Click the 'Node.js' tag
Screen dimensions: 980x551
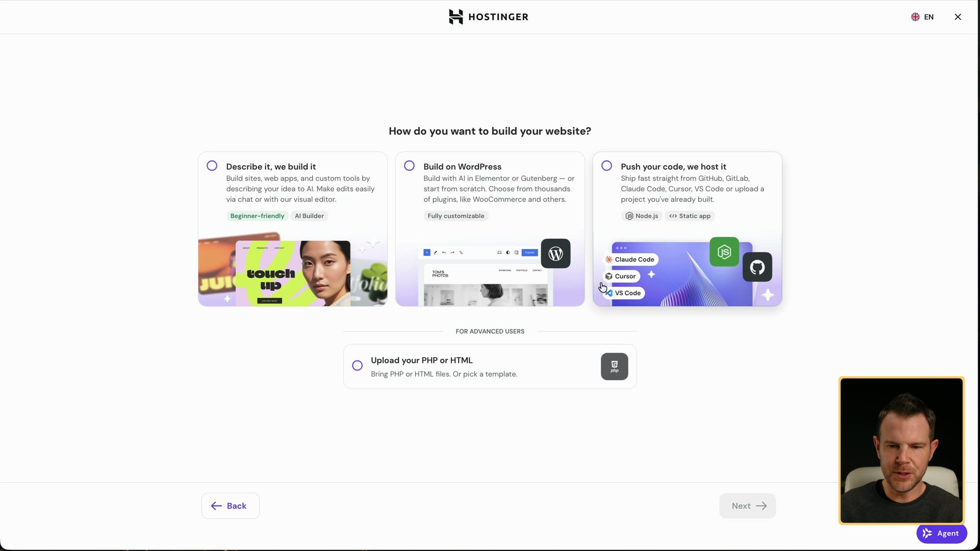click(642, 216)
